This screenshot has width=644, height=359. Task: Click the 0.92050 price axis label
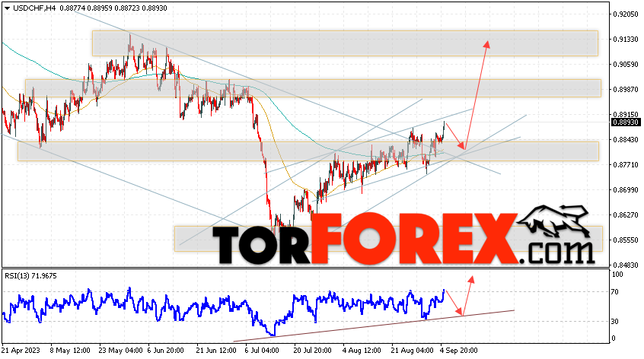click(x=626, y=14)
